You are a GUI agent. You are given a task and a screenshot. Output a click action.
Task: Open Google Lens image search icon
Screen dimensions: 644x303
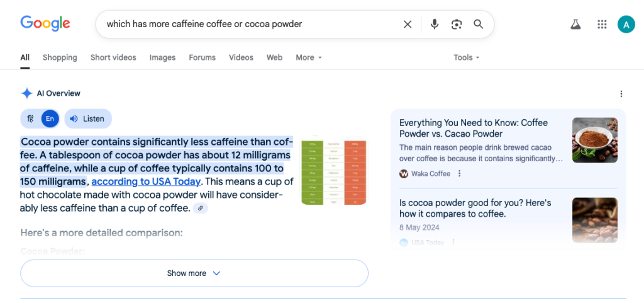pyautogui.click(x=457, y=25)
